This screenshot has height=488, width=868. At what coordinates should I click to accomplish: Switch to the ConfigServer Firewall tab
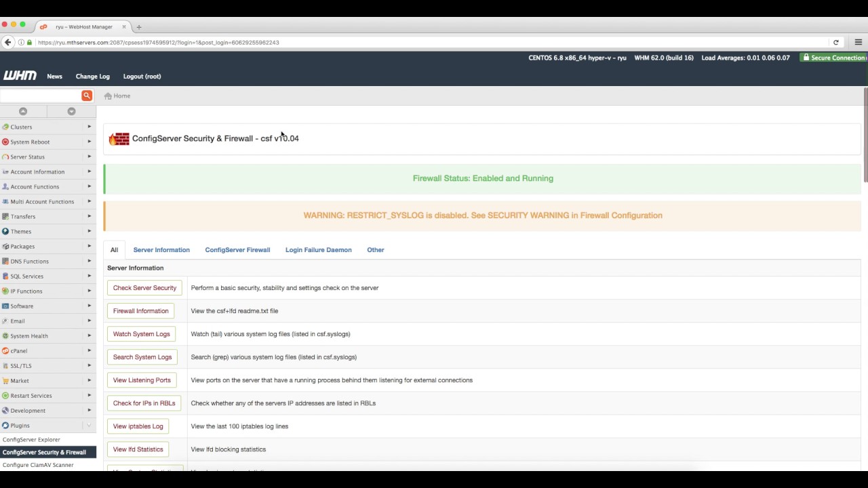(237, 249)
